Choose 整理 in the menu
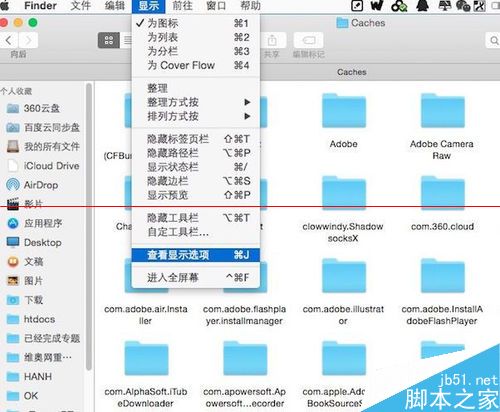This screenshot has height=412, width=500. [196, 88]
